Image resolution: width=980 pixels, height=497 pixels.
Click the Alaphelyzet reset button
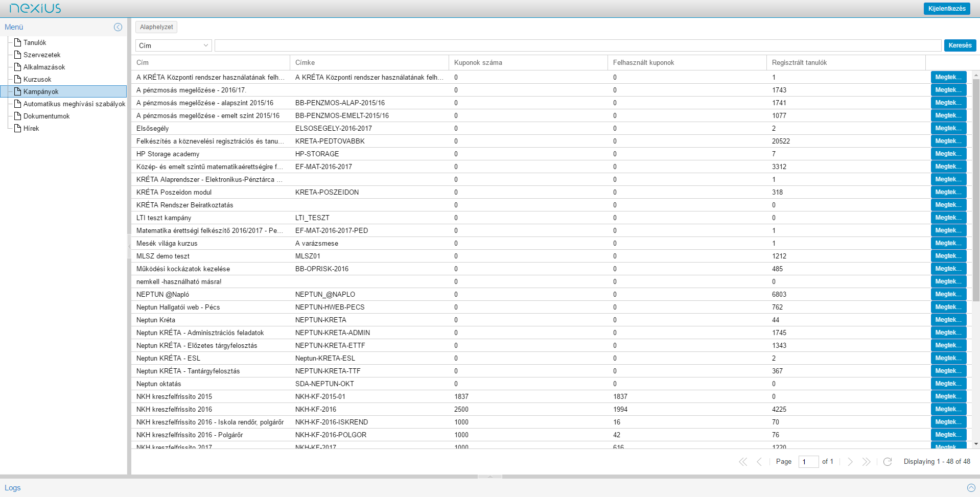(156, 27)
